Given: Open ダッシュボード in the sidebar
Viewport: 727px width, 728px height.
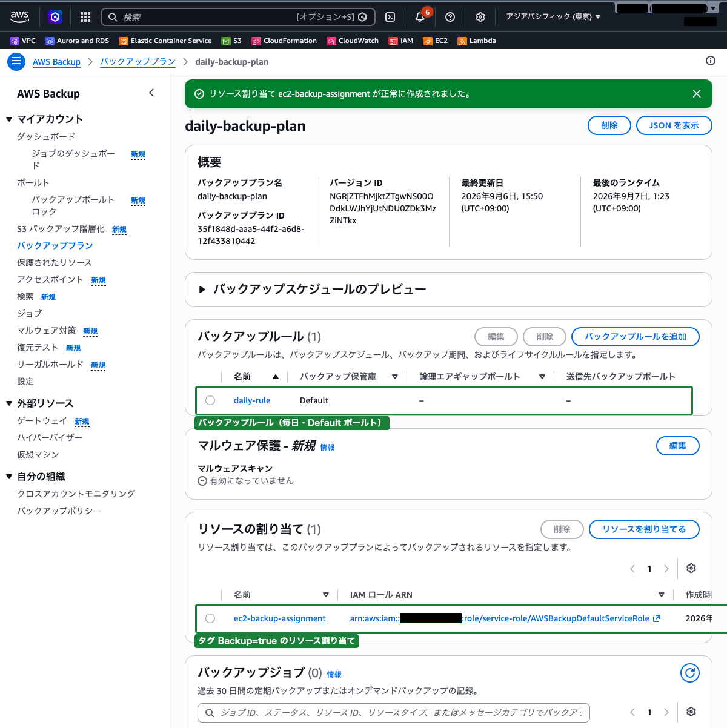Looking at the screenshot, I should tap(46, 136).
